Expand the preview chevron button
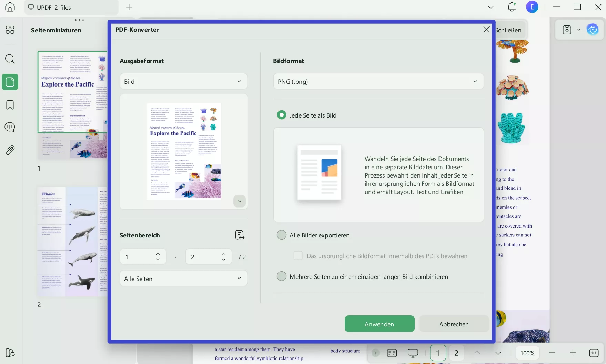606x364 pixels. coord(240,201)
